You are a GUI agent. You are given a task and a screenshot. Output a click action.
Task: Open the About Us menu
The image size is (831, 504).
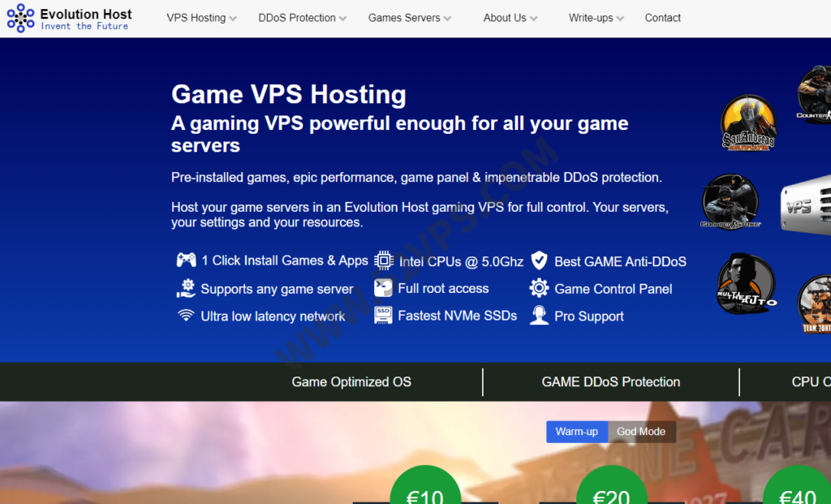505,18
